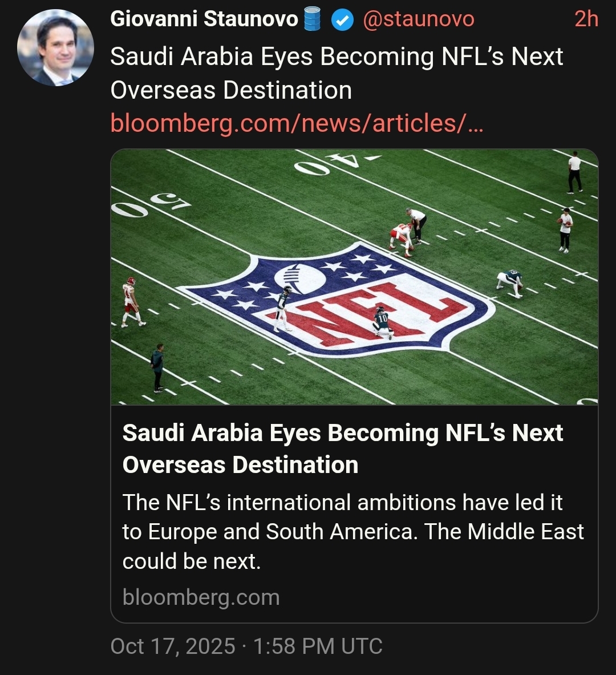
Task: Click the bold headline in the link card
Action: pos(342,448)
